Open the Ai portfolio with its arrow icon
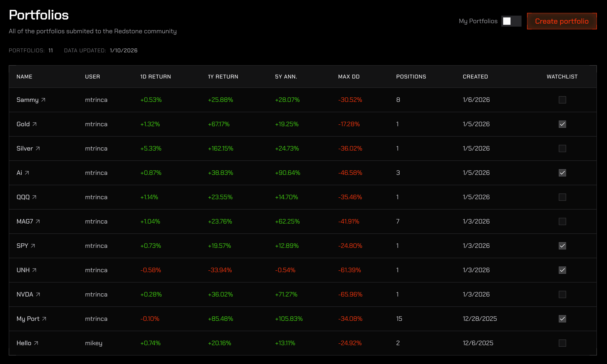This screenshot has height=364, width=607. pos(27,172)
